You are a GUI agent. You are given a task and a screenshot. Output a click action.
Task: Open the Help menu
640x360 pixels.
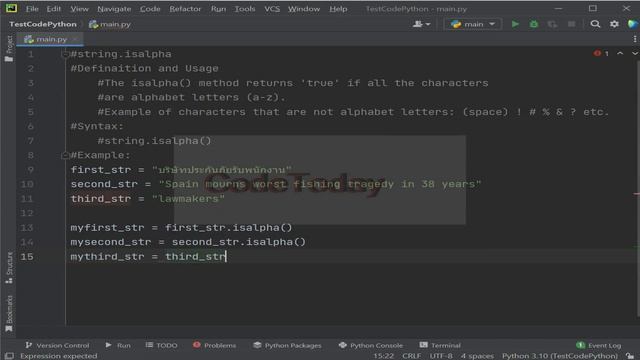click(x=338, y=9)
